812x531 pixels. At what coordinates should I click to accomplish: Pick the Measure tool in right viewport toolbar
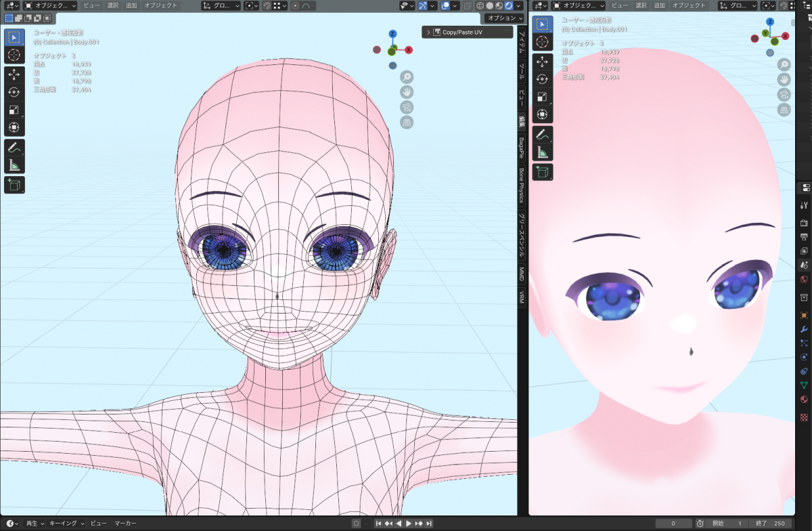click(543, 152)
